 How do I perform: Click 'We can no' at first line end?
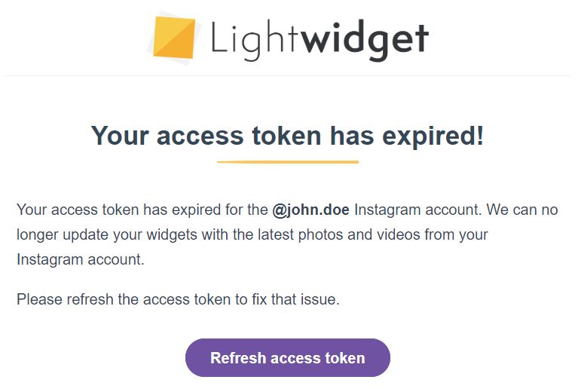pos(522,210)
